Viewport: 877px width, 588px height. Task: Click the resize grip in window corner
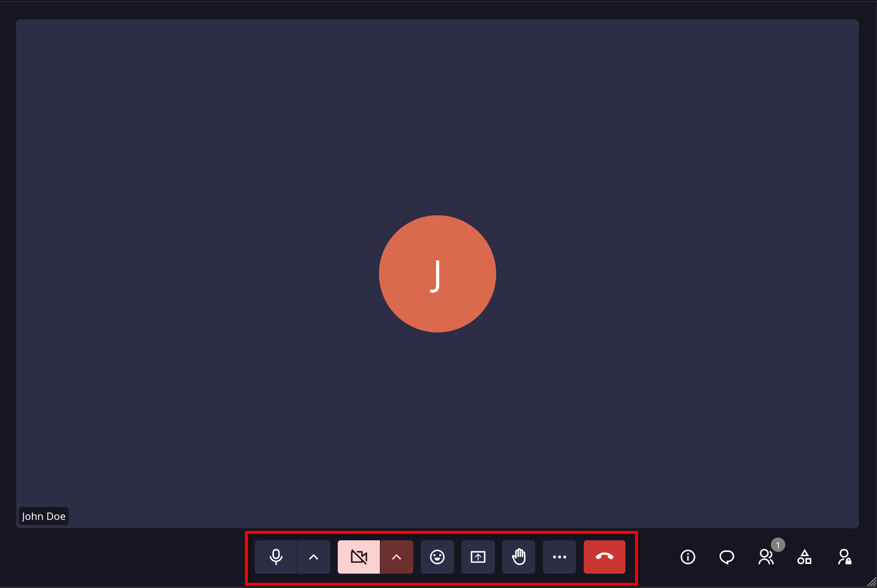pyautogui.click(x=872, y=582)
